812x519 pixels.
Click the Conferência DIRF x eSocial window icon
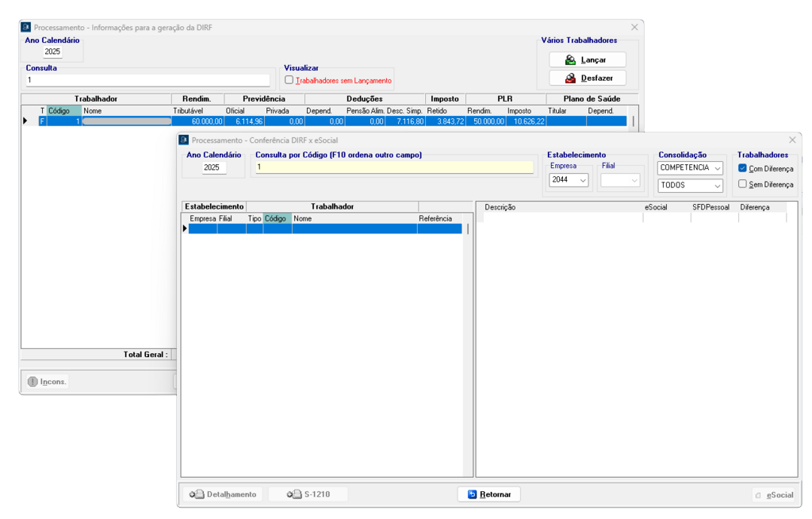(183, 140)
